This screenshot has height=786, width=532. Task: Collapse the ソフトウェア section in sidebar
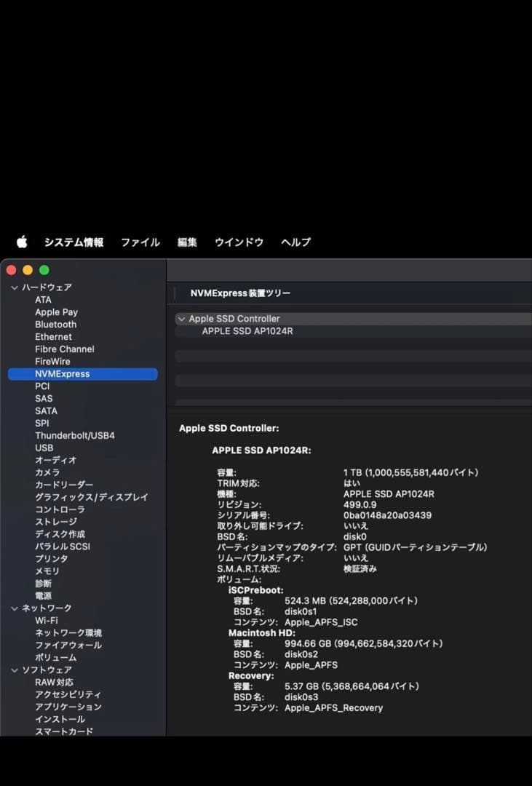(15, 670)
